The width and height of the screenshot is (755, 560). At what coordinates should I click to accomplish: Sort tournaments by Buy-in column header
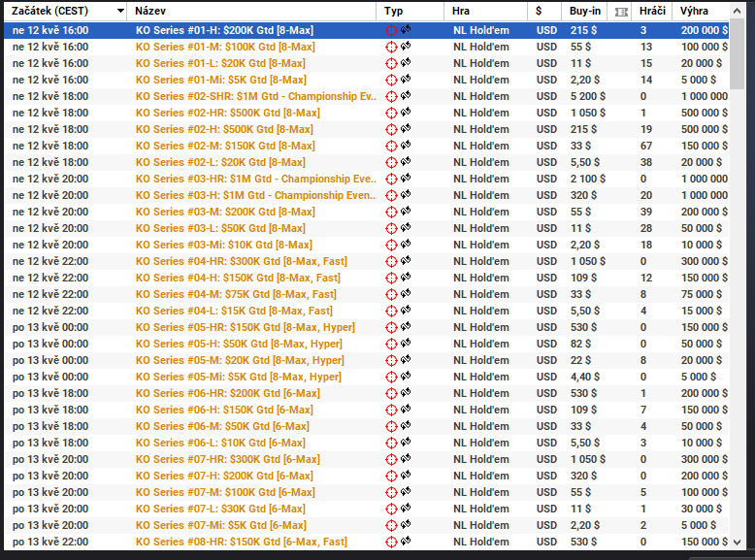(x=583, y=11)
